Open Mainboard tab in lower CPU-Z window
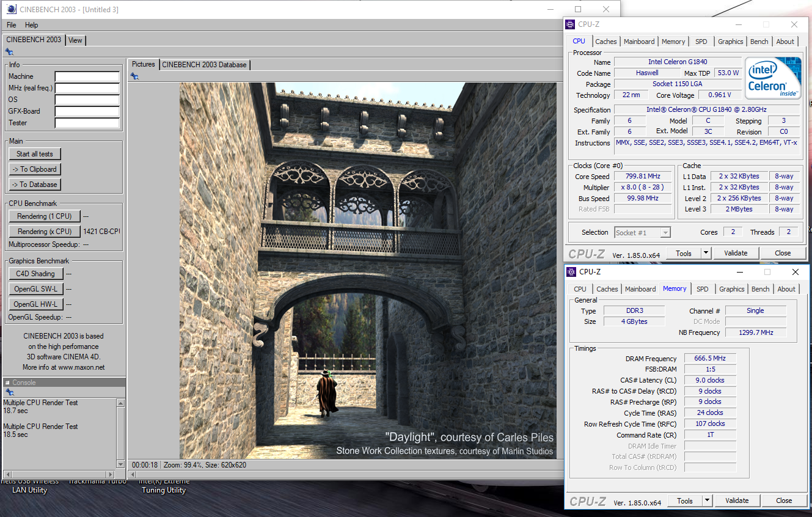 pyautogui.click(x=640, y=289)
